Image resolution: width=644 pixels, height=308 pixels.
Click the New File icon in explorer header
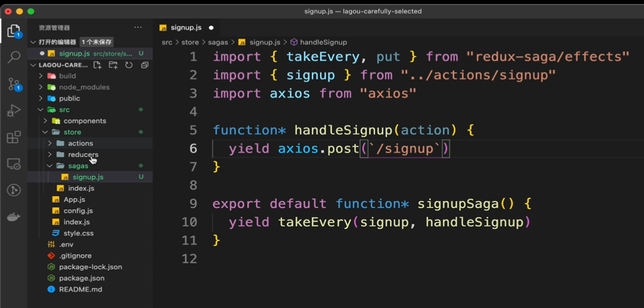point(97,65)
